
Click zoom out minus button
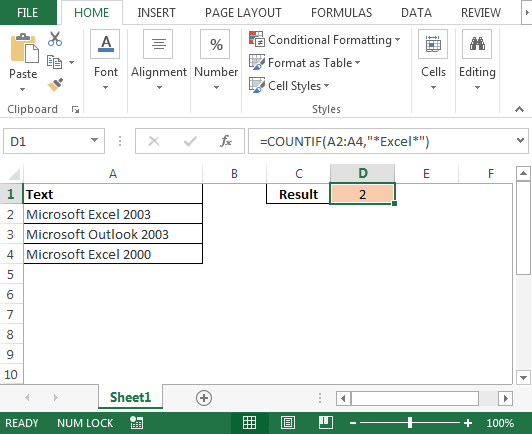pyautogui.click(x=353, y=423)
